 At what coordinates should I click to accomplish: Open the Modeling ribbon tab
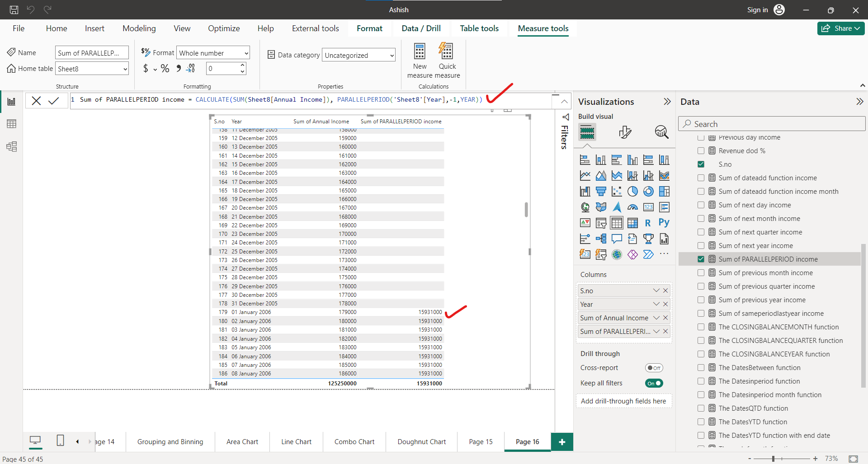click(139, 28)
